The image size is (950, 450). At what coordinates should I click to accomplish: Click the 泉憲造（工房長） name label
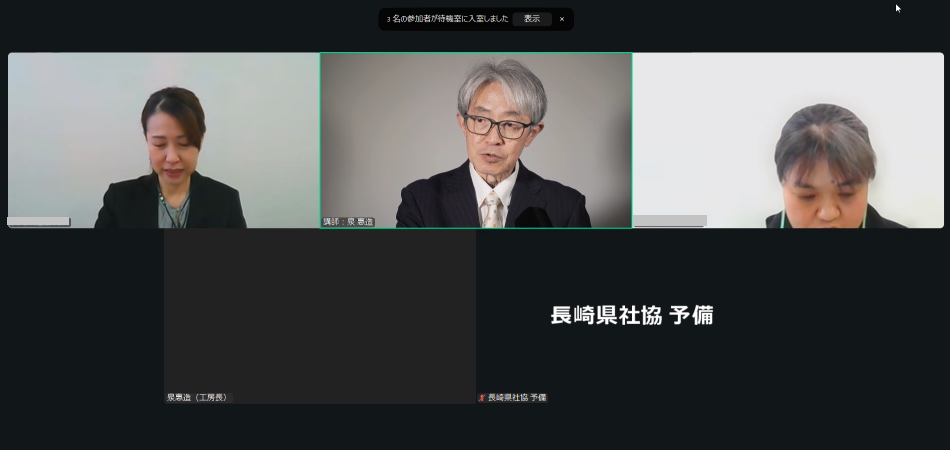(x=197, y=398)
